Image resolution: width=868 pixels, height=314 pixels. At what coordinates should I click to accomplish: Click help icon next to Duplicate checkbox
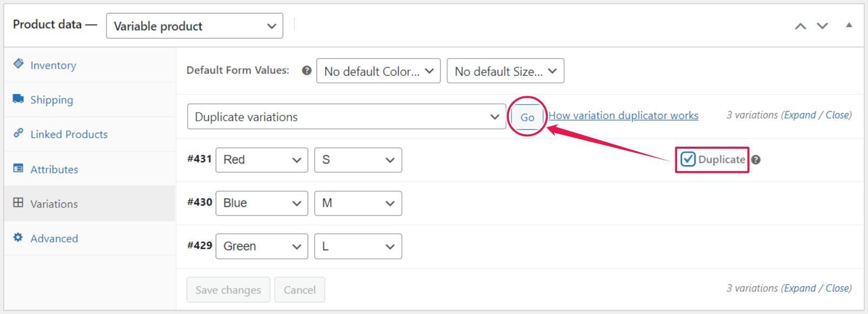756,160
